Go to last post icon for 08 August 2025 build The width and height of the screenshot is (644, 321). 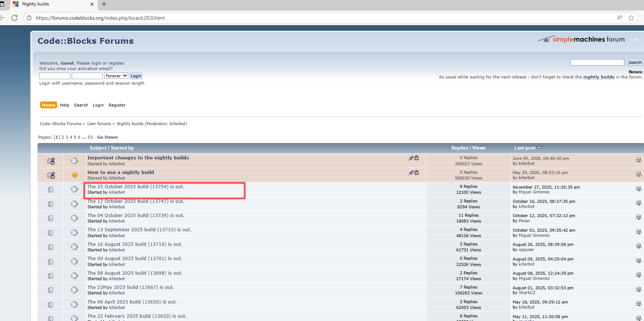pyautogui.click(x=639, y=275)
